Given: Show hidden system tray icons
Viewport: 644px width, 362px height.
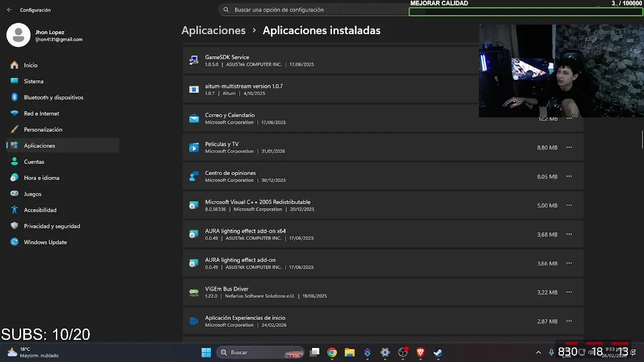Looking at the screenshot, I should [x=538, y=352].
